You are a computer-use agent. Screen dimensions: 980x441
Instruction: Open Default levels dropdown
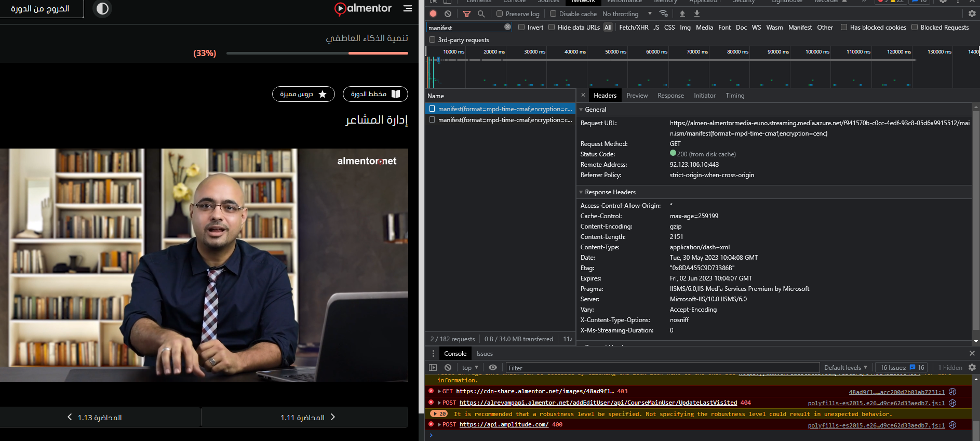pyautogui.click(x=845, y=367)
